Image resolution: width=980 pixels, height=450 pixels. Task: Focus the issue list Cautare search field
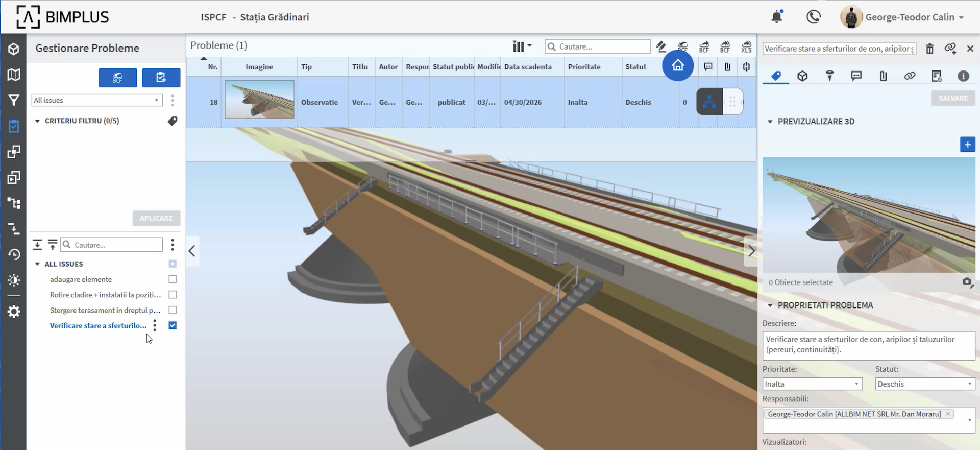point(111,245)
